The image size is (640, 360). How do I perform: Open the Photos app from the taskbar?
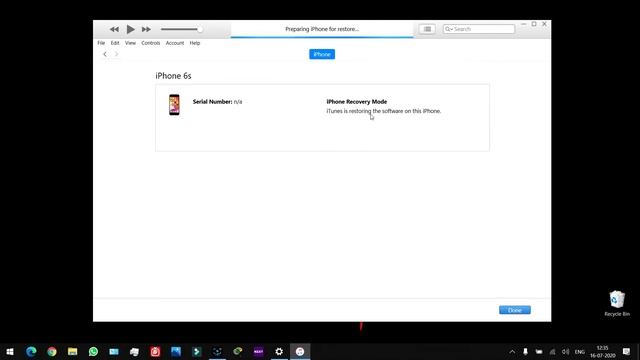click(176, 351)
